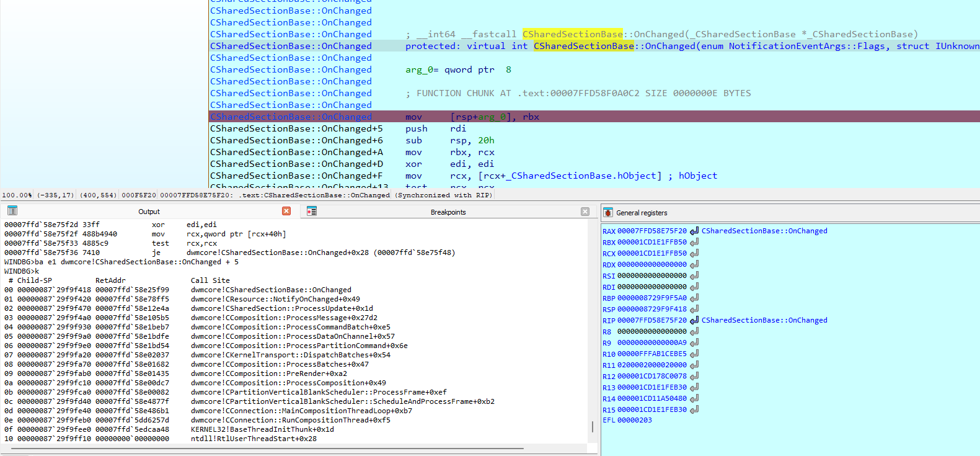Follow the R10 register jump arrow
The image size is (980, 456).
pyautogui.click(x=694, y=354)
